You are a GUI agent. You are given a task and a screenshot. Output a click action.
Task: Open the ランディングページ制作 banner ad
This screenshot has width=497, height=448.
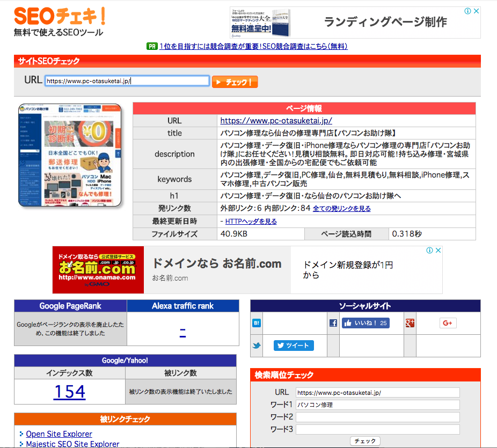pyautogui.click(x=385, y=22)
